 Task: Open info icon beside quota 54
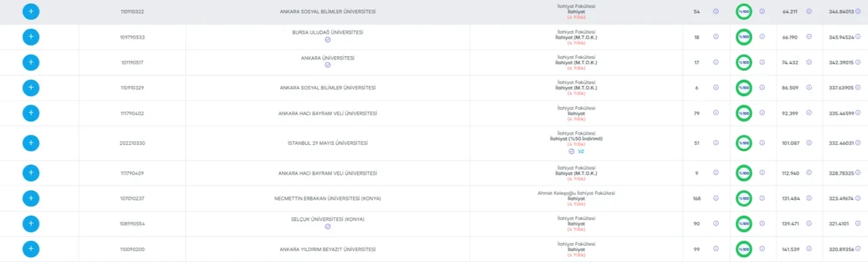(716, 12)
